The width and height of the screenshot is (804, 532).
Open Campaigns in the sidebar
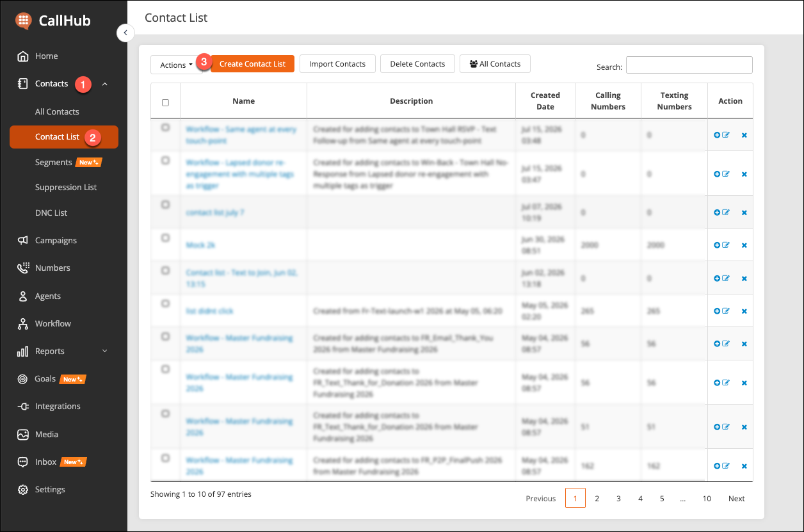coord(56,240)
